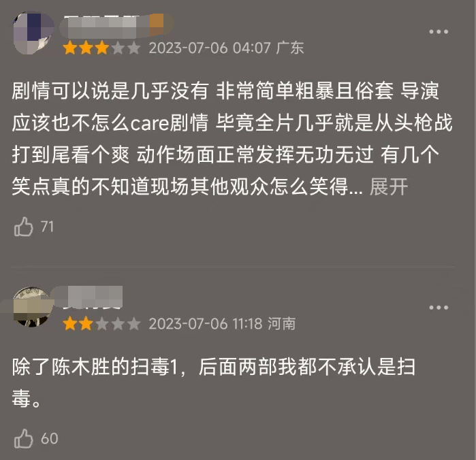Screen dimensions: 476x460
Task: Click the second reviewer's blurred username
Action: (x=91, y=297)
